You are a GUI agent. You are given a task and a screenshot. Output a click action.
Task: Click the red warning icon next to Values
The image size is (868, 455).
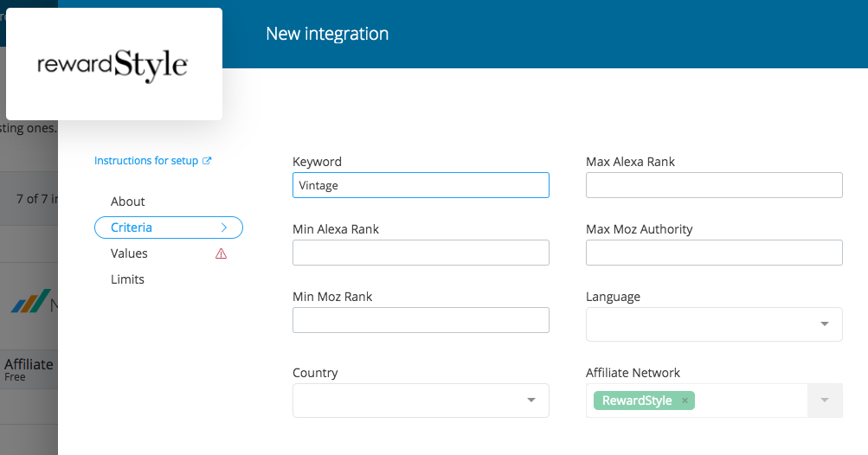(221, 253)
